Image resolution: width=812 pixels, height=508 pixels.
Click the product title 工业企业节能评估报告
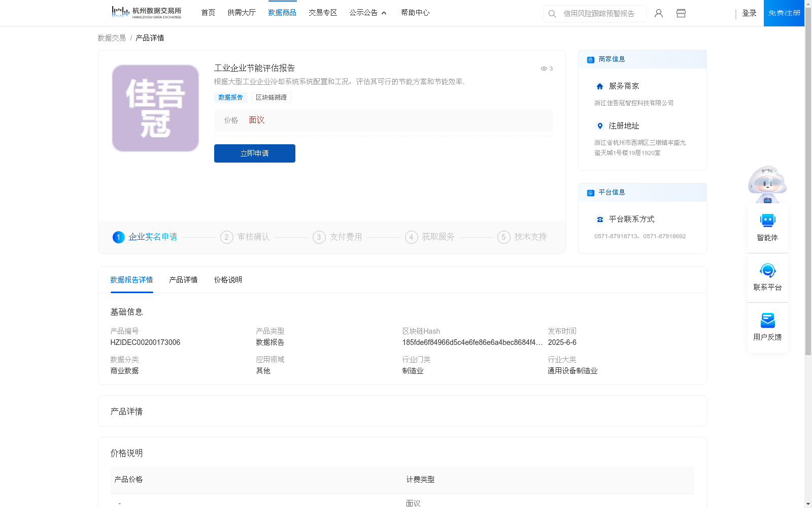pyautogui.click(x=254, y=68)
